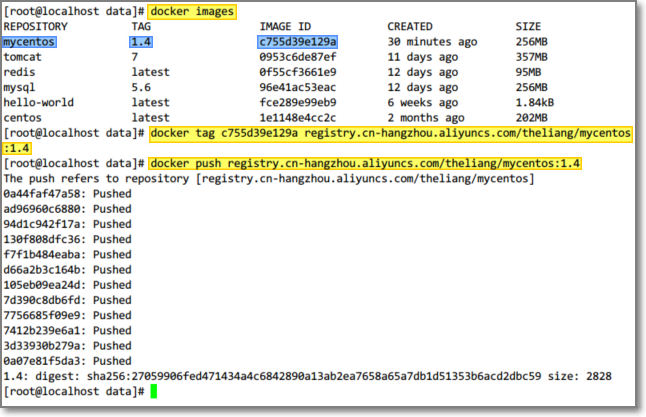Select the 'mysql' repository name
The height and width of the screenshot is (417, 646).
[19, 87]
